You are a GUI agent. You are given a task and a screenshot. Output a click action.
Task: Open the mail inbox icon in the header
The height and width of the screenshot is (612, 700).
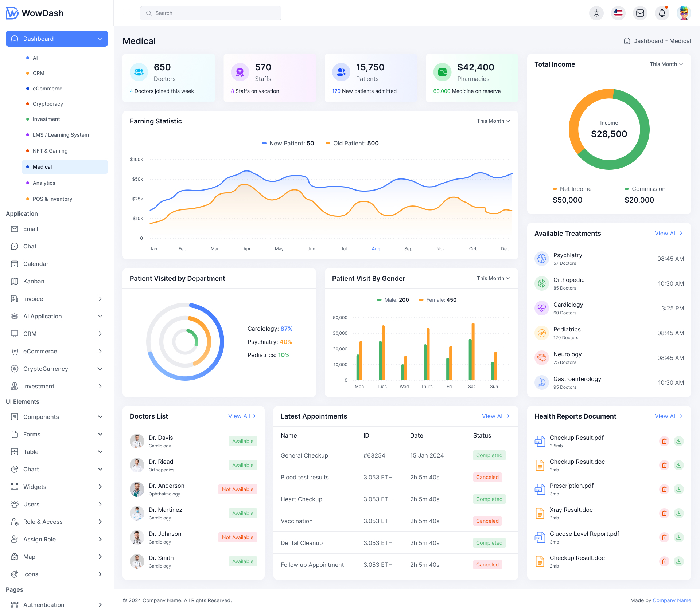(x=640, y=13)
